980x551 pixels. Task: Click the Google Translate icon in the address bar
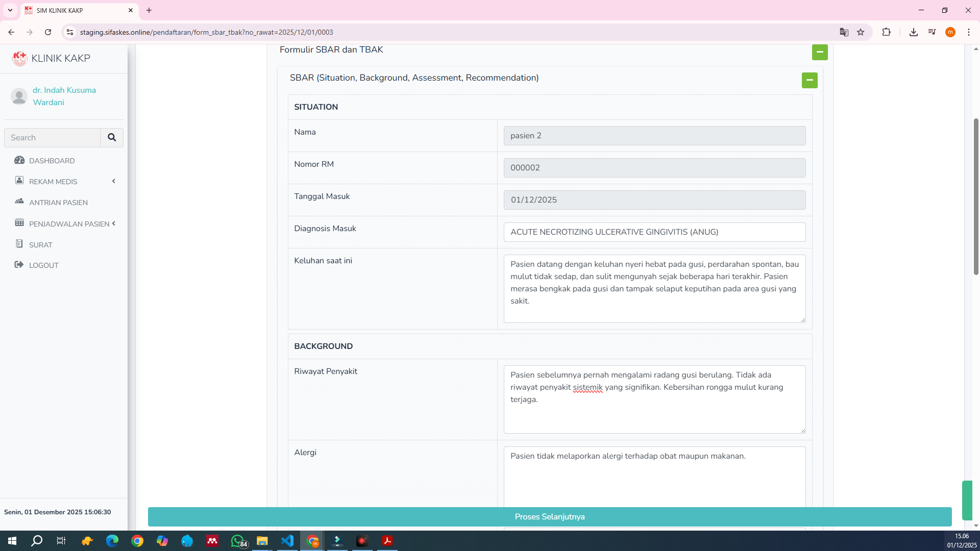coord(844,32)
